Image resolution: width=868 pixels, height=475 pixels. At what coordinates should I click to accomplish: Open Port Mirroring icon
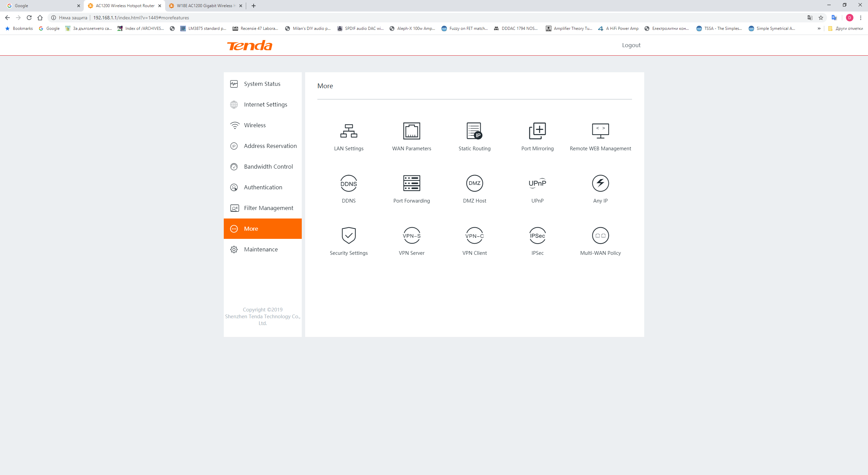(x=537, y=131)
